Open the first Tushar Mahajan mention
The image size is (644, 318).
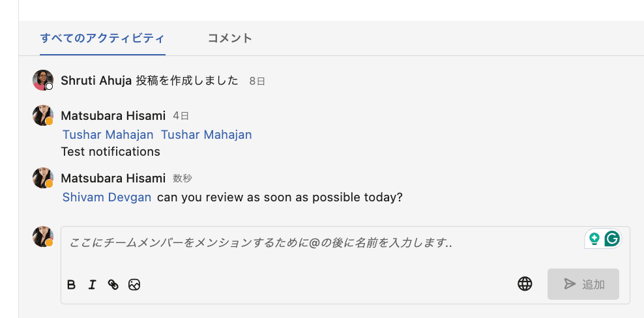pos(108,135)
